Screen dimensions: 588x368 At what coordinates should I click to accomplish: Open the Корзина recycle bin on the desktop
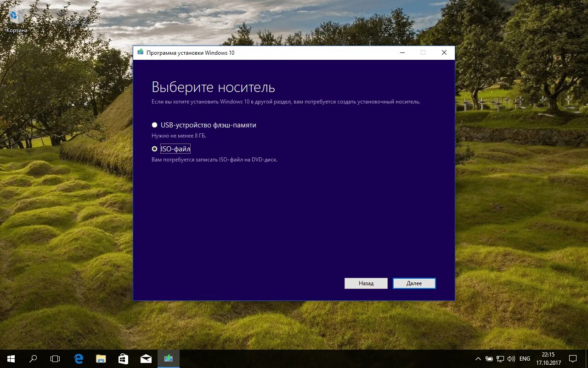[x=17, y=21]
